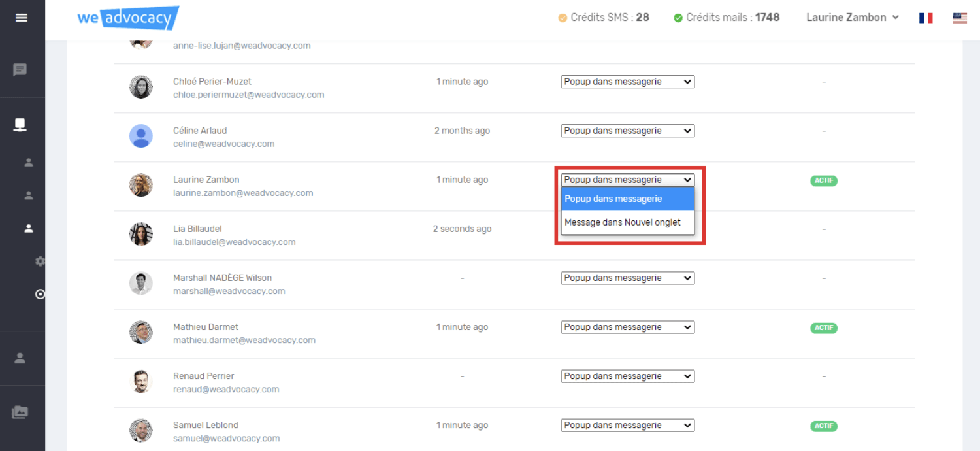
Task: Click Céline Arlaud's default blue avatar
Action: pos(141,136)
